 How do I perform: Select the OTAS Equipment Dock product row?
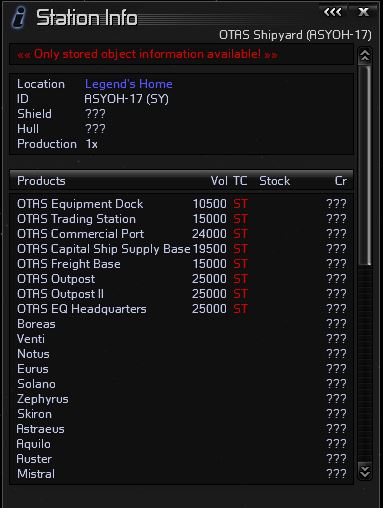(181, 204)
